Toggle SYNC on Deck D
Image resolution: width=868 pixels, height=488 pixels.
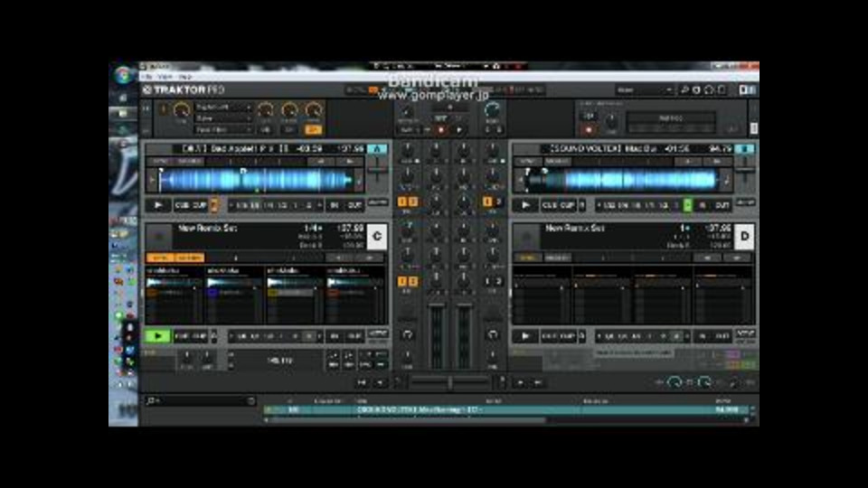(527, 258)
